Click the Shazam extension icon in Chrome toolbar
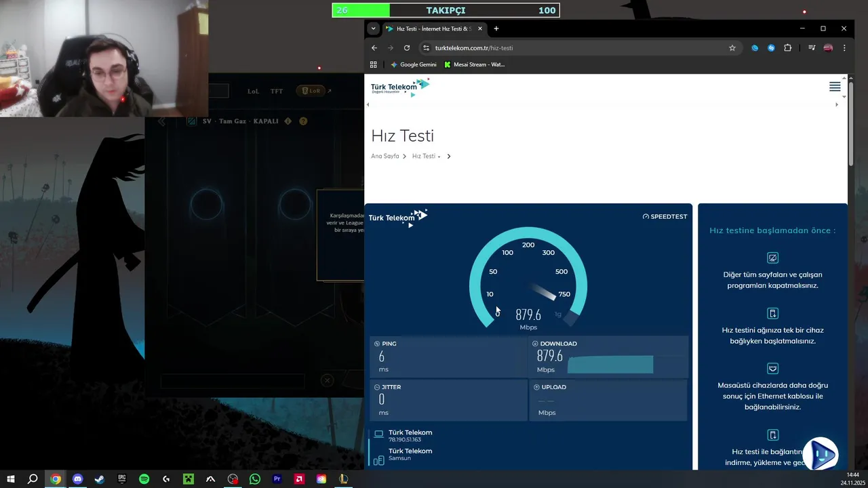Viewport: 868px width, 488px height. pyautogui.click(x=771, y=48)
